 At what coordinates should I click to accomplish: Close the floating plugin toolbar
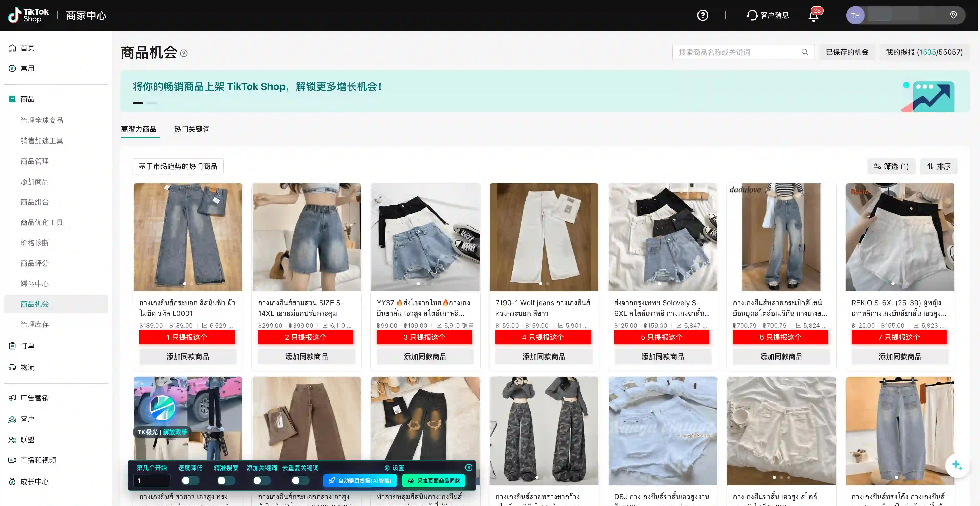click(x=469, y=467)
